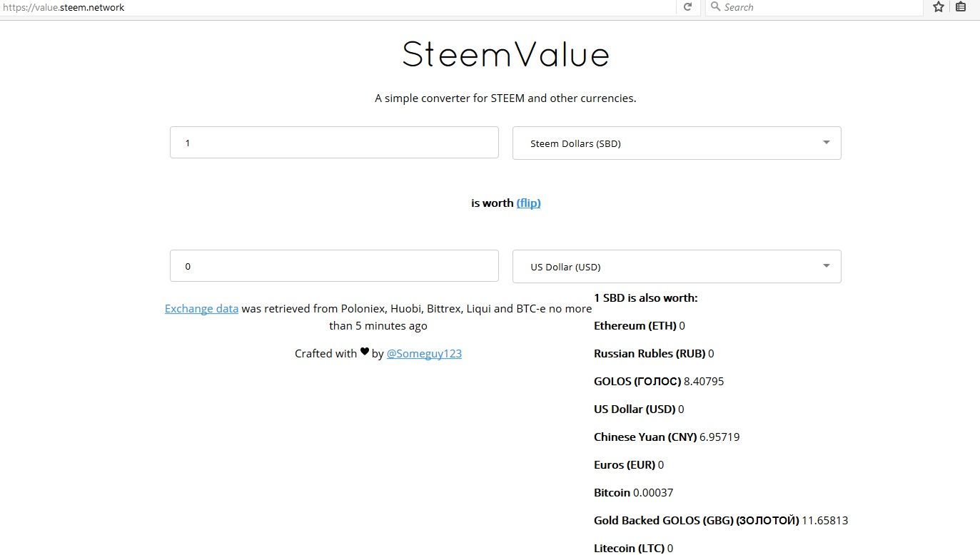Click the arrow of the SBD selector

pyautogui.click(x=826, y=143)
